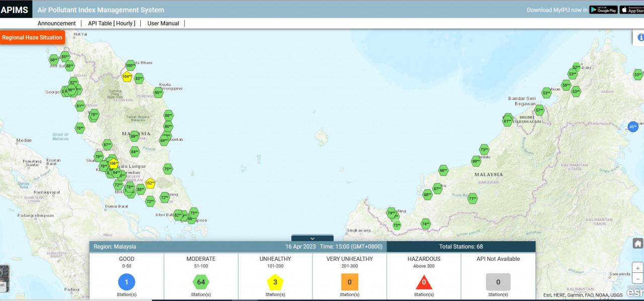Select the blue 45 good station marker

click(x=633, y=127)
